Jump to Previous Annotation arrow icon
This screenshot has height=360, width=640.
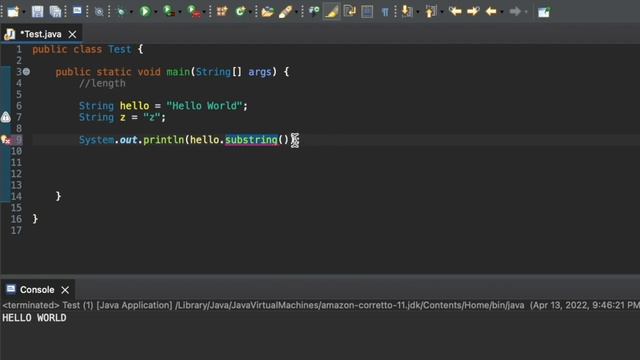pos(431,11)
